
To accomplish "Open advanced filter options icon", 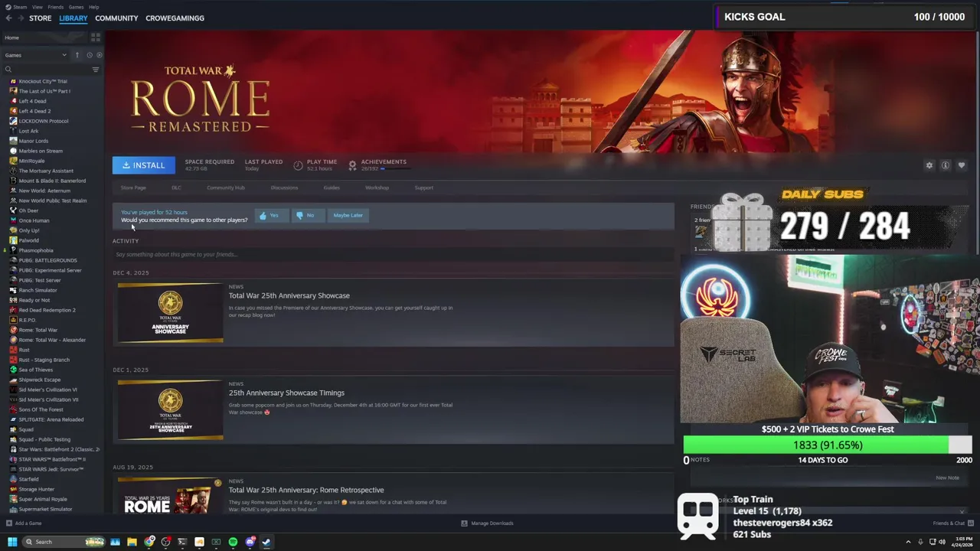I will [96, 70].
